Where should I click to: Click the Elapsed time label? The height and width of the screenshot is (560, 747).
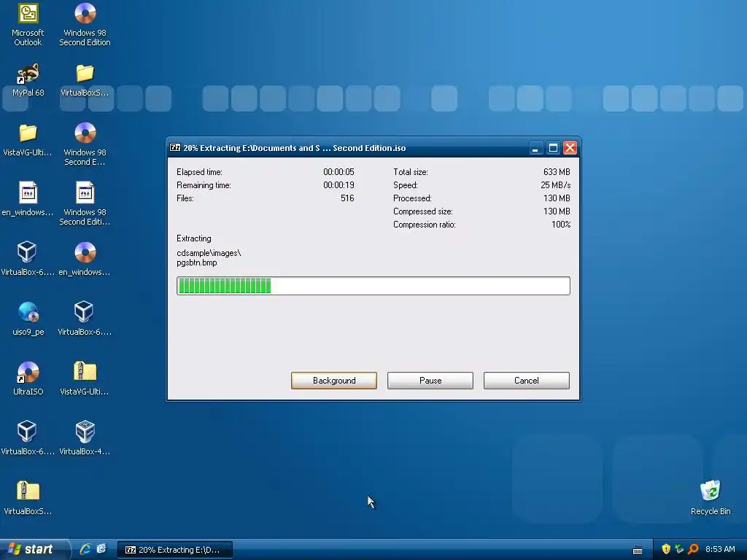coord(199,172)
